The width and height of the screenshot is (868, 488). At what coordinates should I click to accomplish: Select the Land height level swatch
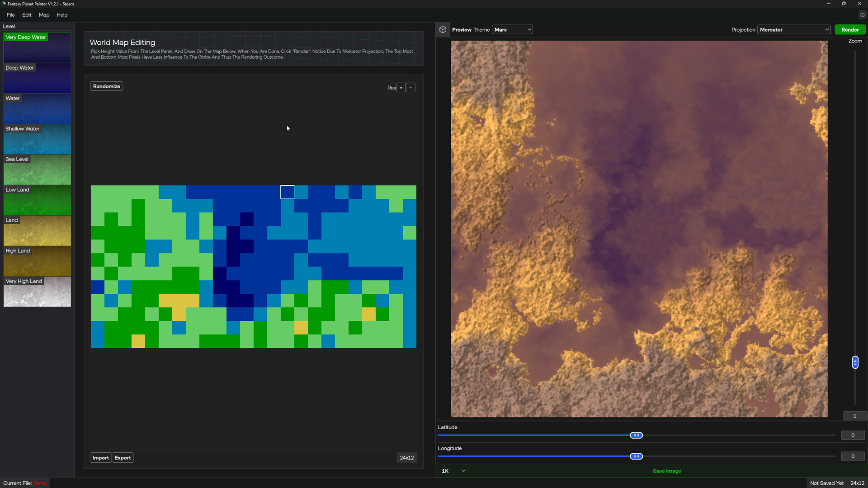37,231
